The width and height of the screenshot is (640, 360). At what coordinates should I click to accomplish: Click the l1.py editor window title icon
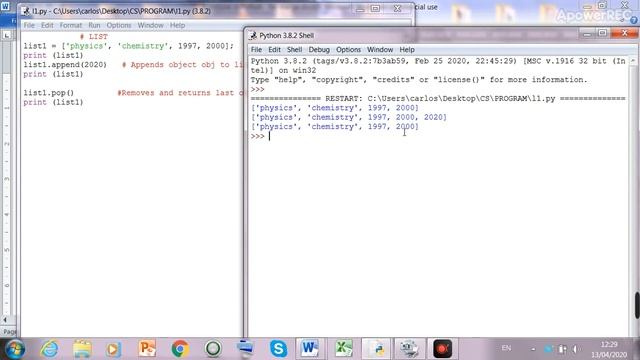(x=26, y=11)
